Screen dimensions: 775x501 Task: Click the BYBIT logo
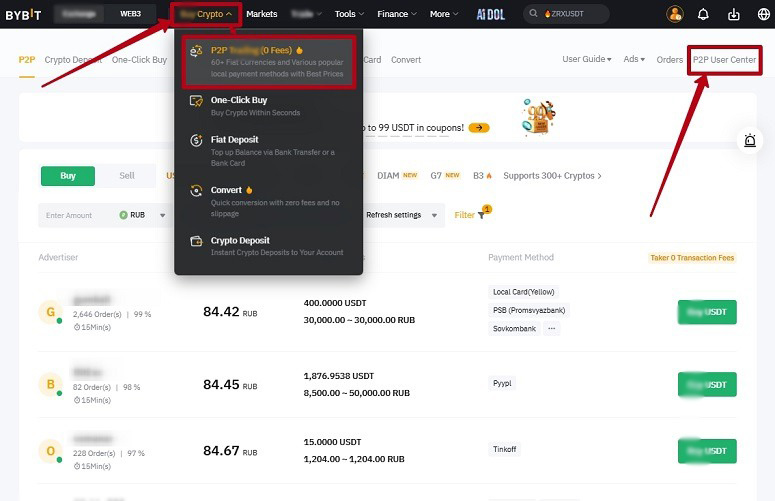coord(23,15)
